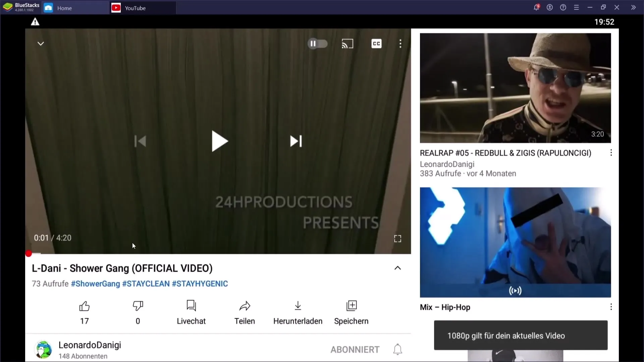Download the video via Herunterladen
Screen dimensions: 644x362
298,312
